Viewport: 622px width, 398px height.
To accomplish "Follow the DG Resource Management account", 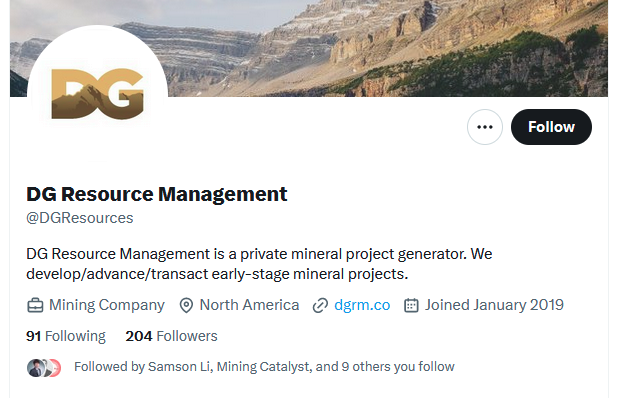I will coord(551,127).
